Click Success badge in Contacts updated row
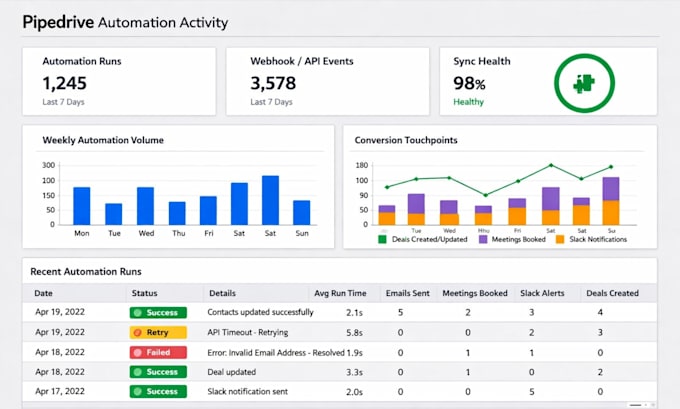Screen dimensions: 680x409 point(158,312)
